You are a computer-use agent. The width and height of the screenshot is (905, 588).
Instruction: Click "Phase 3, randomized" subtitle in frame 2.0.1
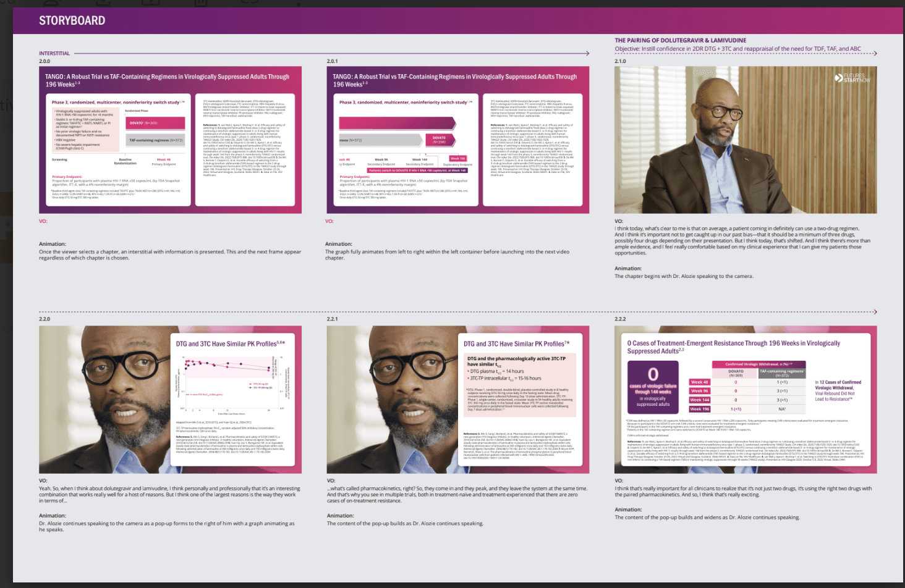(406, 103)
